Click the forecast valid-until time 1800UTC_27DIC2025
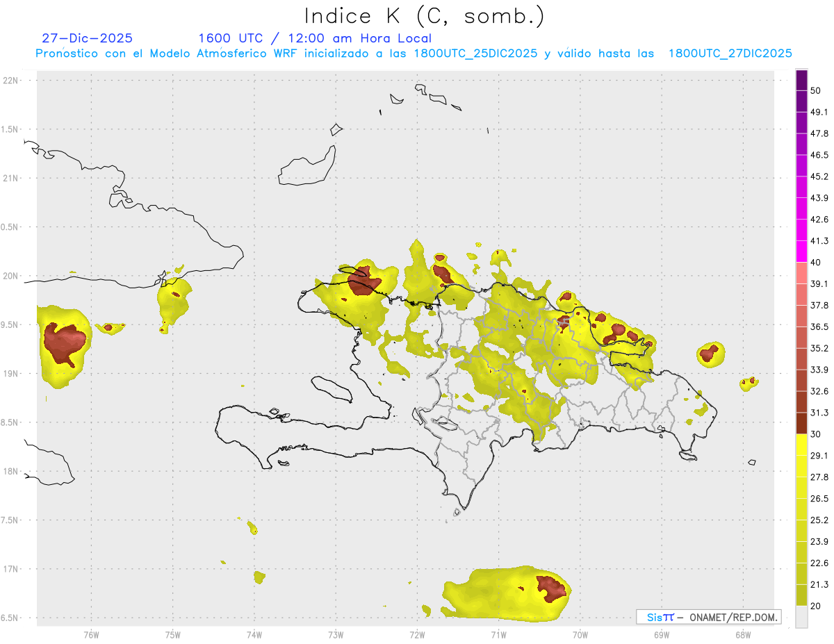 (x=730, y=53)
